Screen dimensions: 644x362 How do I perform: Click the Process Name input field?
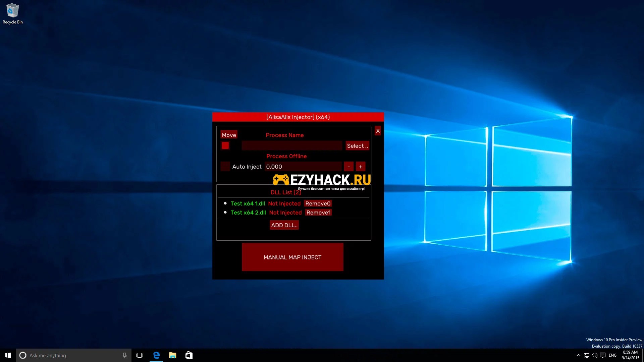coord(291,146)
